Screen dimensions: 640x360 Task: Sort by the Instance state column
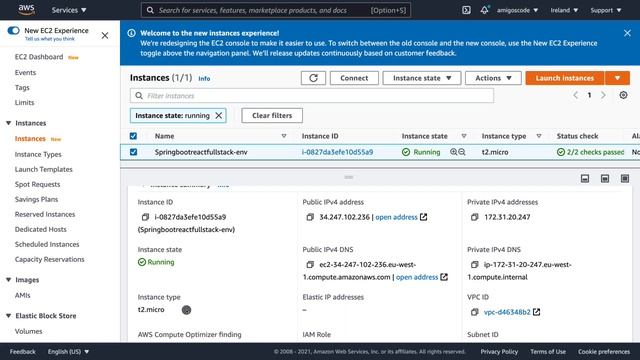coord(464,136)
